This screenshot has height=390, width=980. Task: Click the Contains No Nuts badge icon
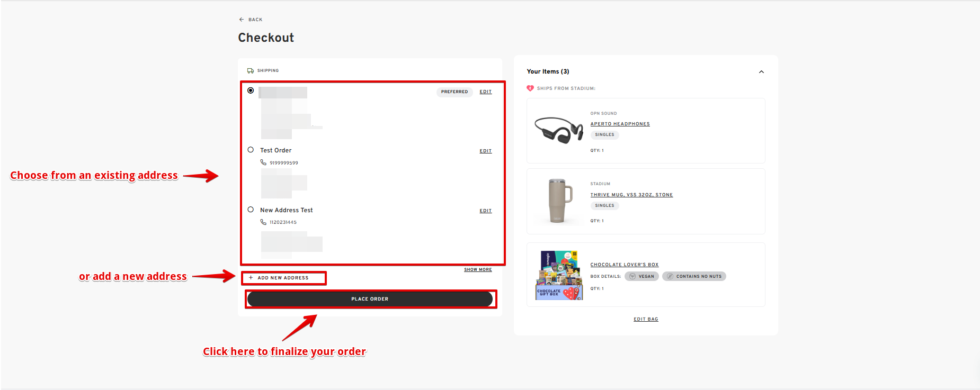point(670,276)
